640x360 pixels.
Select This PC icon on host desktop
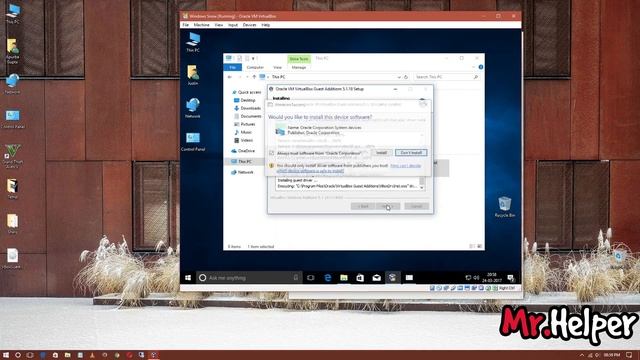pyautogui.click(x=13, y=13)
